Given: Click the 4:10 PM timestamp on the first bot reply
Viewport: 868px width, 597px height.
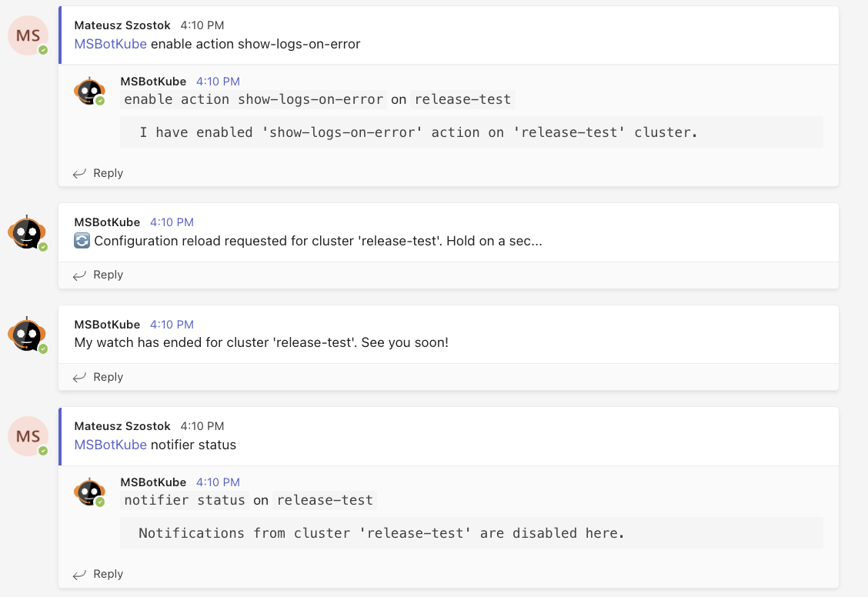Looking at the screenshot, I should tap(217, 81).
